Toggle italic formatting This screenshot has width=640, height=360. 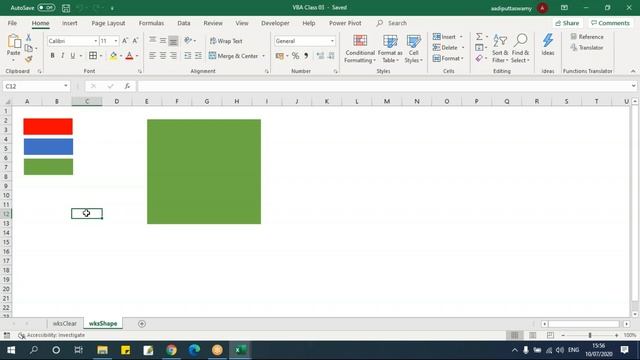click(x=62, y=56)
